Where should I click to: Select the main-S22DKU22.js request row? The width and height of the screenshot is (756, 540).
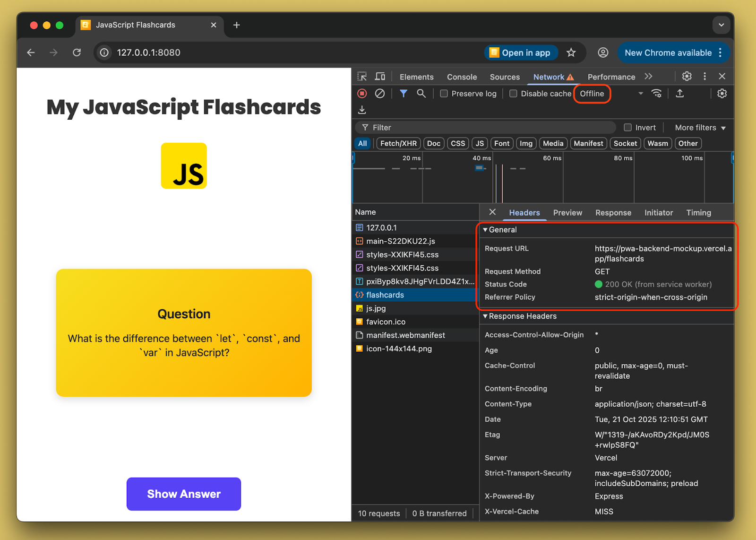coord(415,241)
